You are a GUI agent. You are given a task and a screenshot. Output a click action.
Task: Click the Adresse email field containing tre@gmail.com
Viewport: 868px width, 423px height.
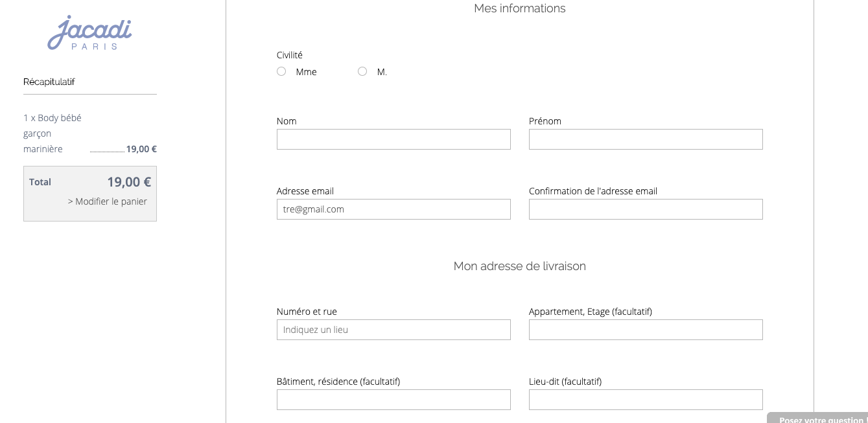[393, 209]
